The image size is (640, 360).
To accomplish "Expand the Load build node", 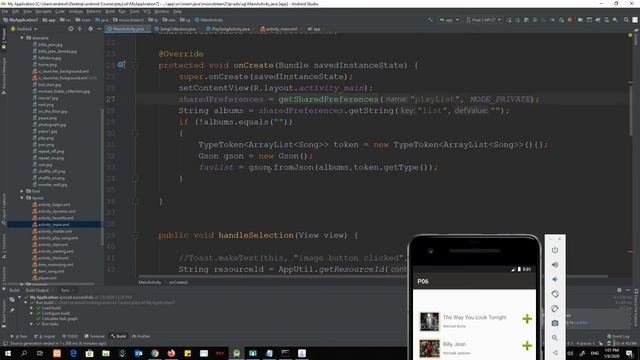I will (x=31, y=308).
